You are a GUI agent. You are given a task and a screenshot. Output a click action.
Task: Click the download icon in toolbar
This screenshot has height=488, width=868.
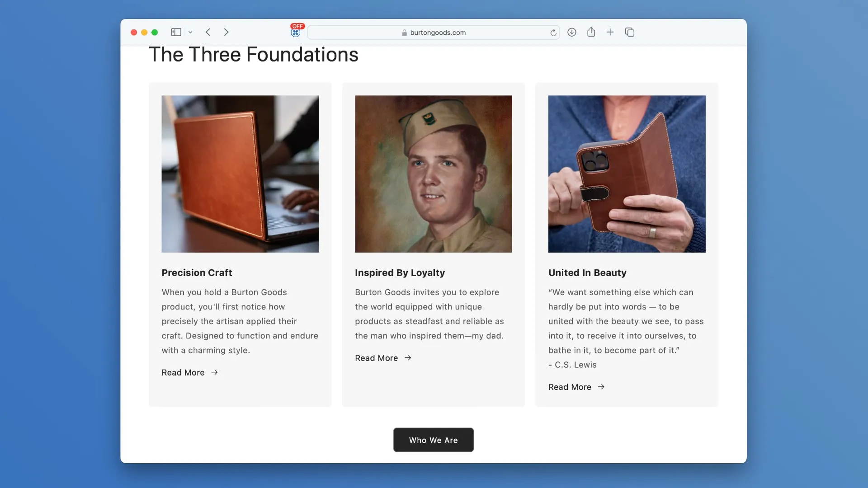(571, 32)
